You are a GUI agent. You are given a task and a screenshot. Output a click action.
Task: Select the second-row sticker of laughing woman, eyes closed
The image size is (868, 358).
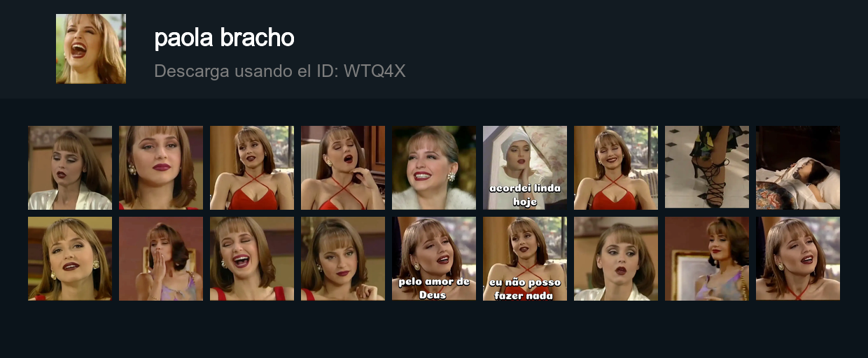coord(252,259)
